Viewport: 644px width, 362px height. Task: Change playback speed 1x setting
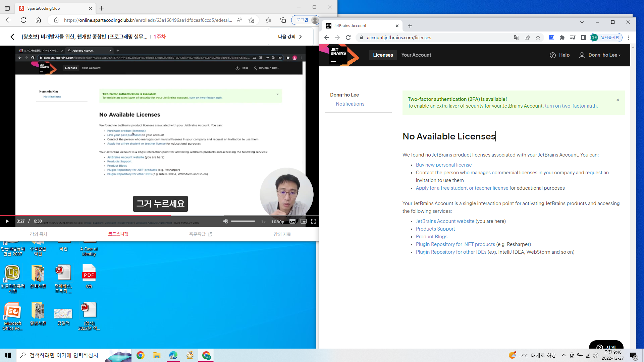(263, 222)
